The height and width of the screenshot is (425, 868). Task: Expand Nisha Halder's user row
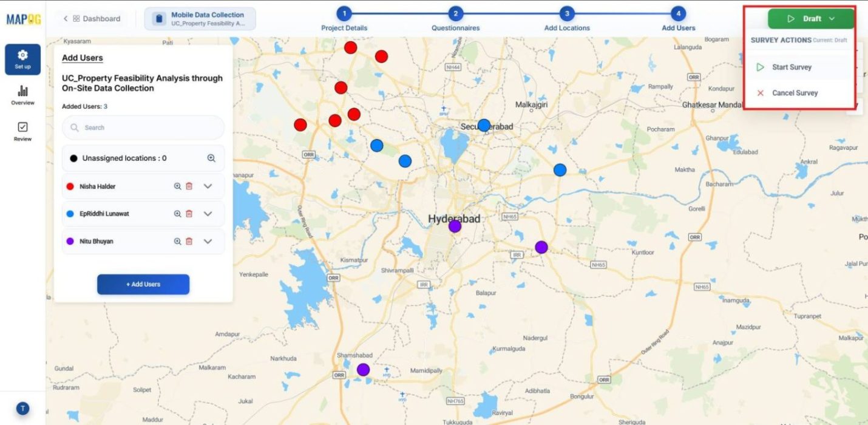208,186
